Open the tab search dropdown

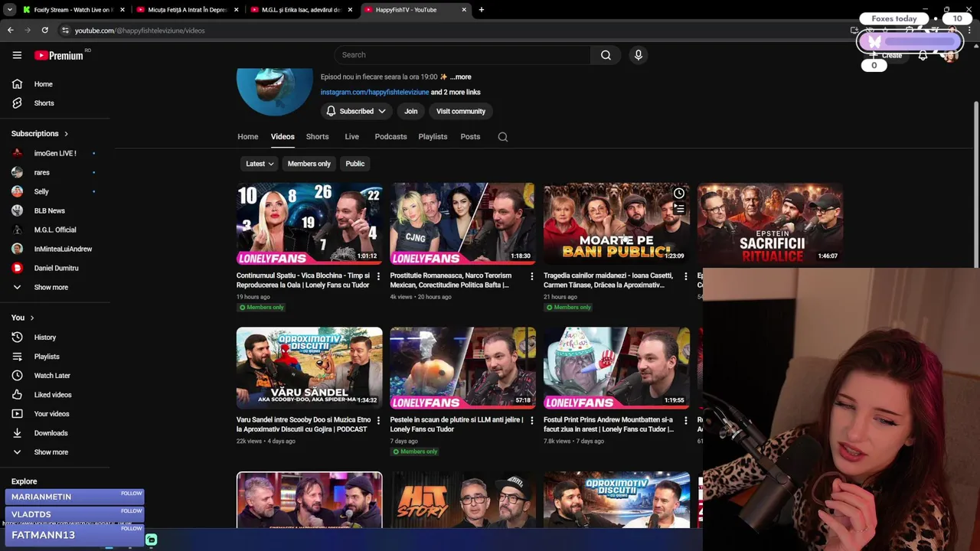coord(9,10)
